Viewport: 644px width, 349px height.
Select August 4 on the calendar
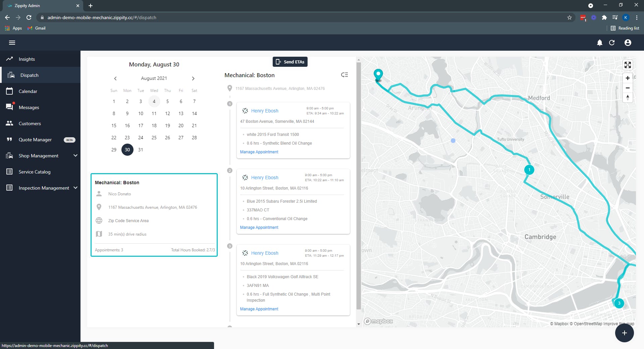154,101
